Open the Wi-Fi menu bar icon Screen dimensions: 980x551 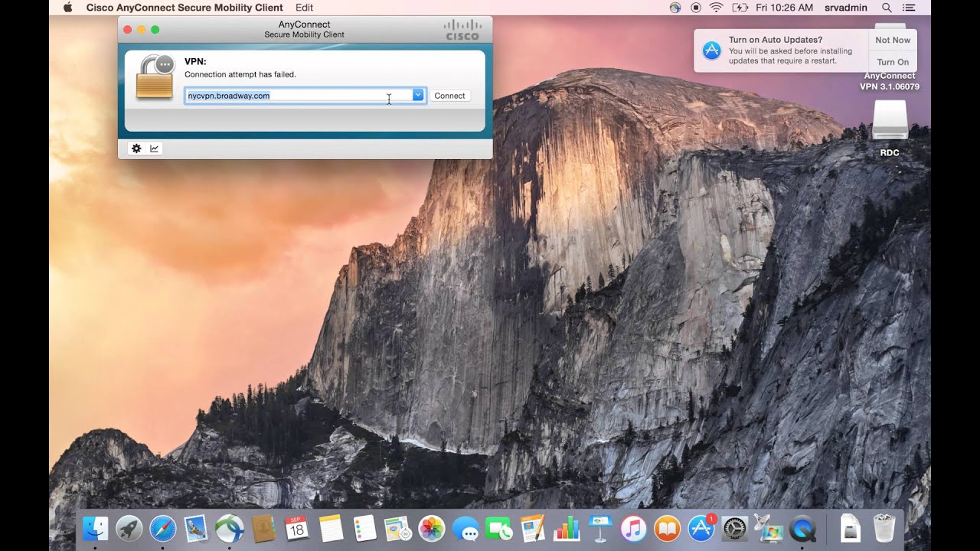tap(717, 8)
